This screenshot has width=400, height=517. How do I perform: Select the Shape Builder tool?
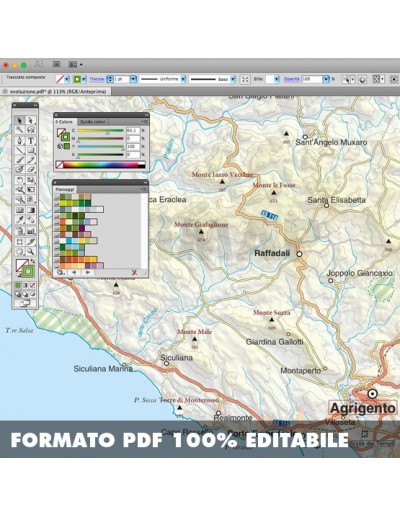click(20, 199)
